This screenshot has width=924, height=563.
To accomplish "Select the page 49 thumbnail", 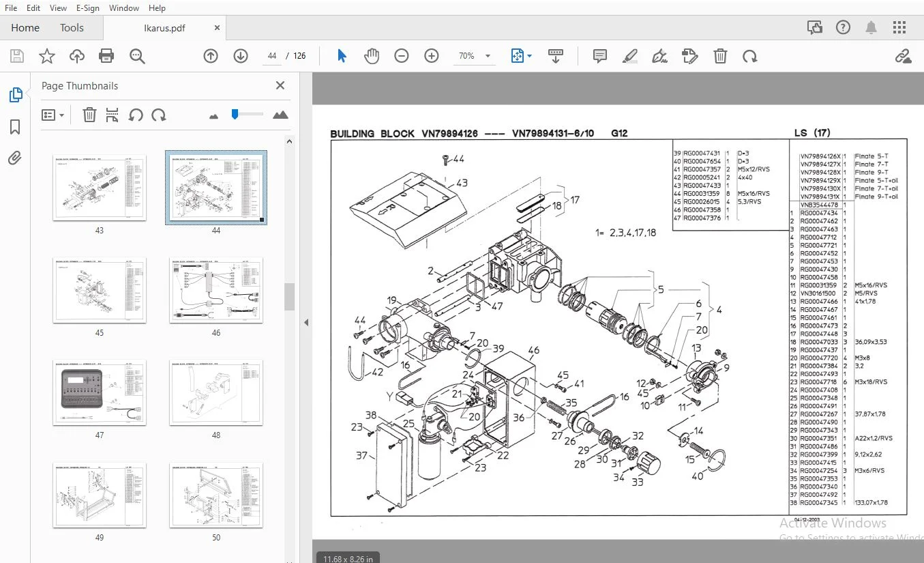I will (100, 495).
